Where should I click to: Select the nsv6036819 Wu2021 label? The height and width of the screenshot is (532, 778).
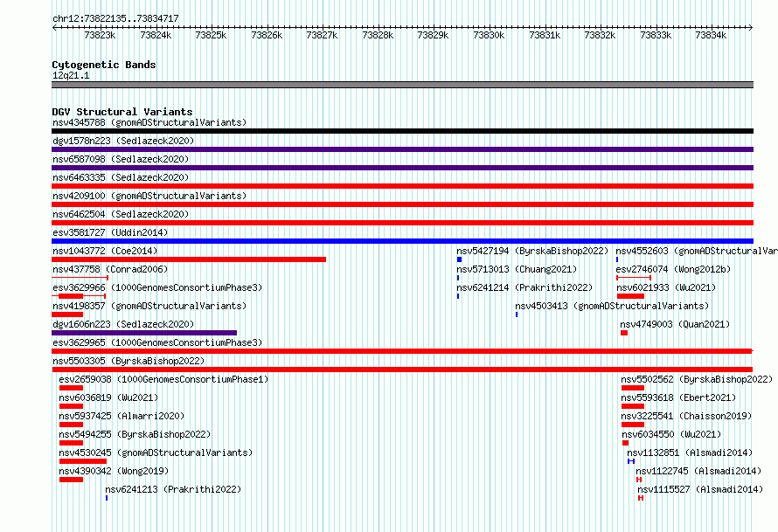click(108, 397)
